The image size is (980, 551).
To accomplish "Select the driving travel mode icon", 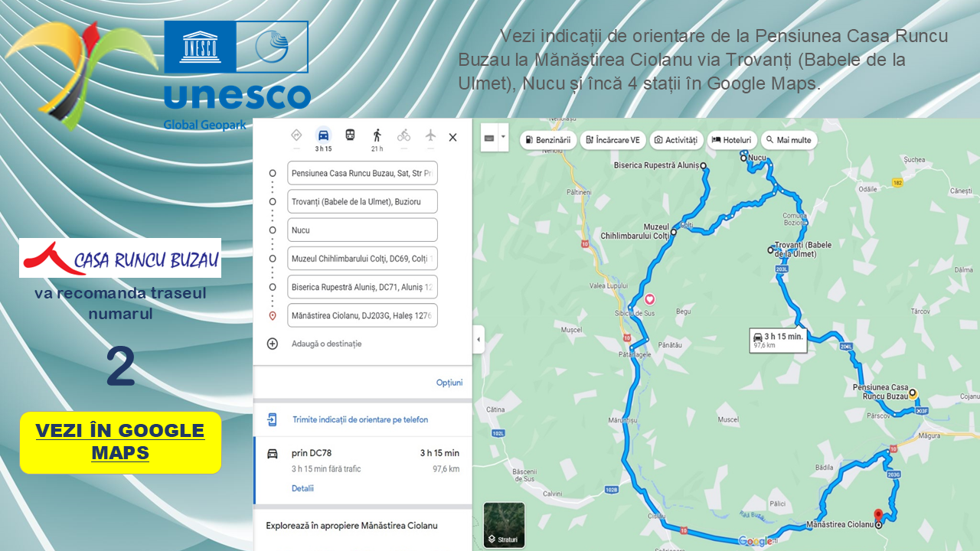I will [x=323, y=135].
